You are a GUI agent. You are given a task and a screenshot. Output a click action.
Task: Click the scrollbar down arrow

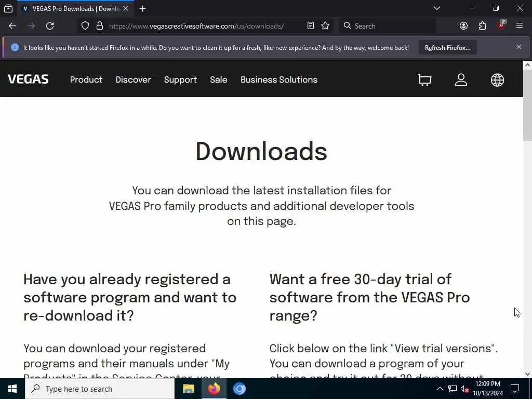coord(527,374)
